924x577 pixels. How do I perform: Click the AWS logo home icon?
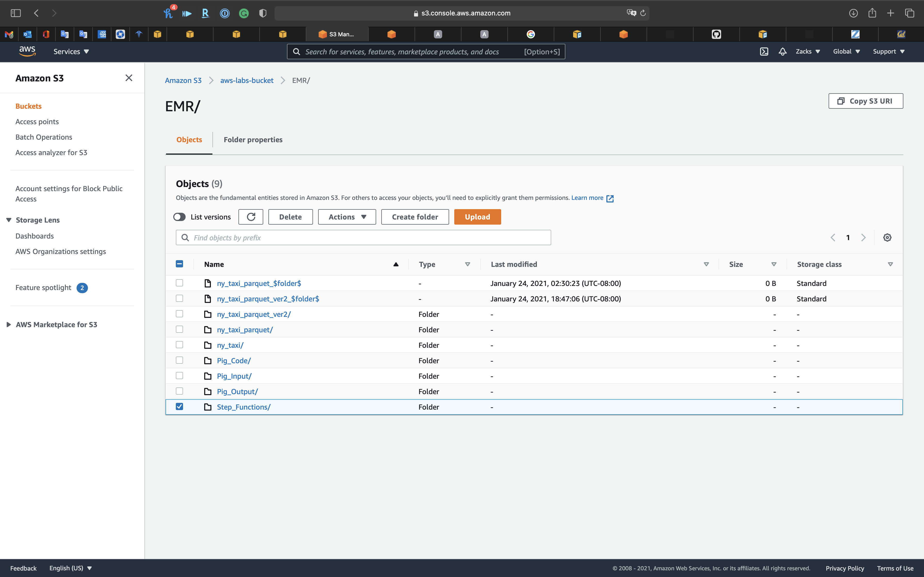[x=27, y=51]
